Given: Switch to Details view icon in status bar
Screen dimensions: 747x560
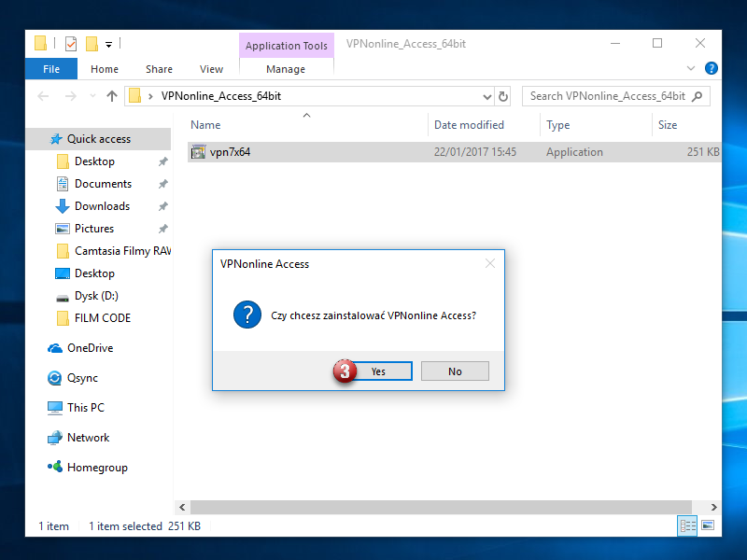Looking at the screenshot, I should [687, 525].
